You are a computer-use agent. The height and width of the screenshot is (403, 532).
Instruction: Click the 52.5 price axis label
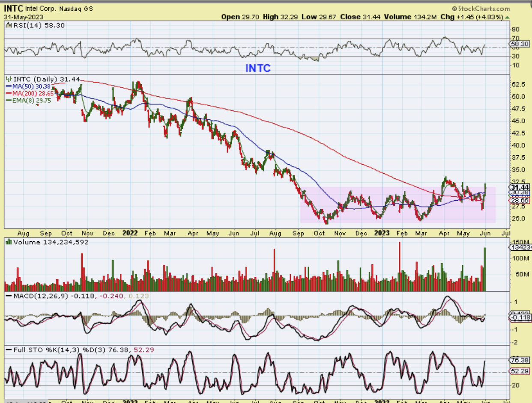click(519, 84)
